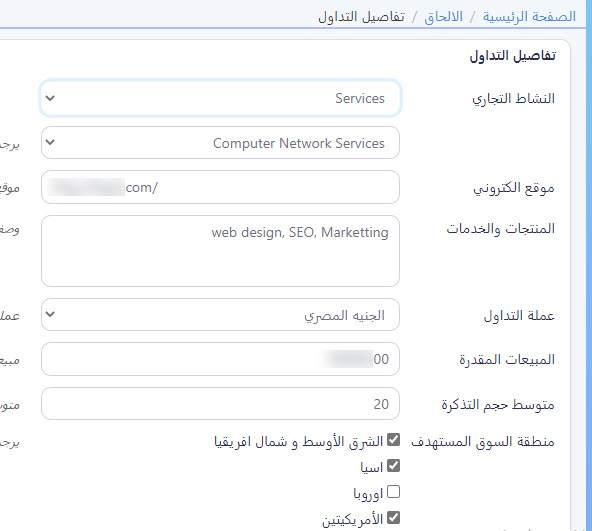The image size is (592, 531).
Task: Uncheck the اسيا market checkbox
Action: click(x=393, y=466)
